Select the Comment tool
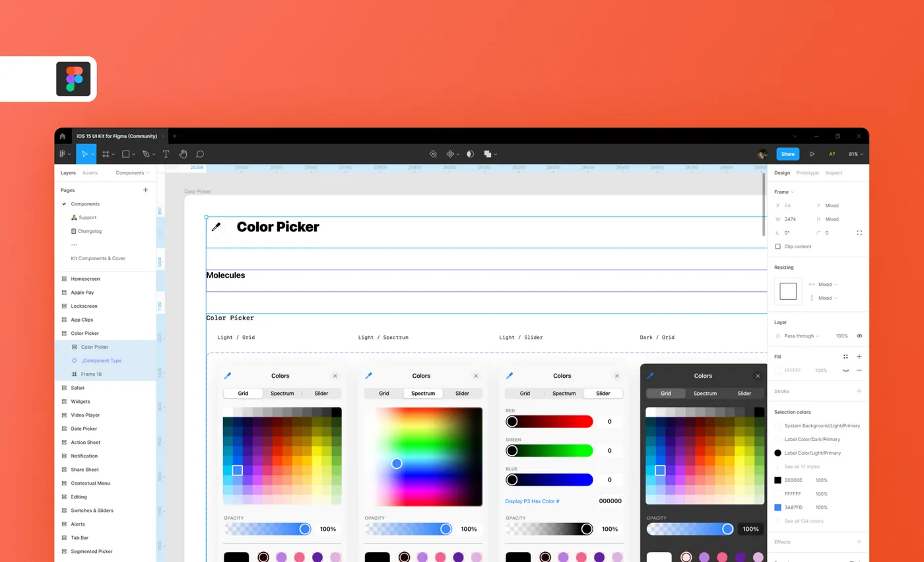This screenshot has height=562, width=924. (200, 154)
